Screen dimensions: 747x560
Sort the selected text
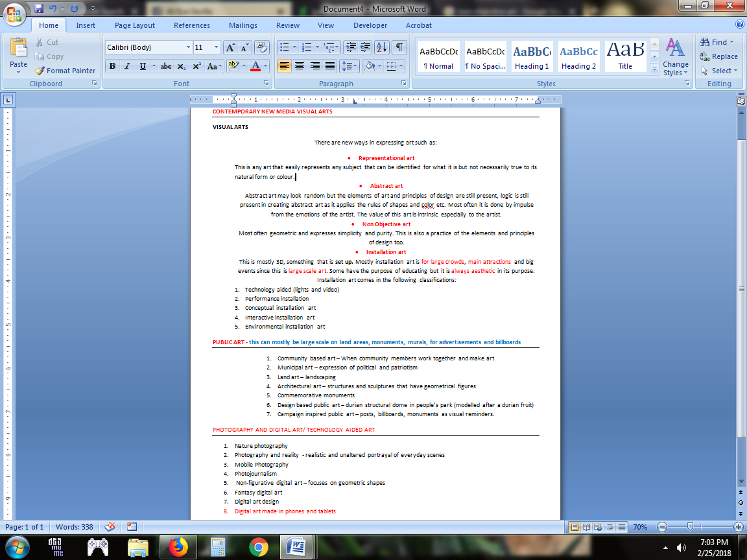click(x=382, y=47)
